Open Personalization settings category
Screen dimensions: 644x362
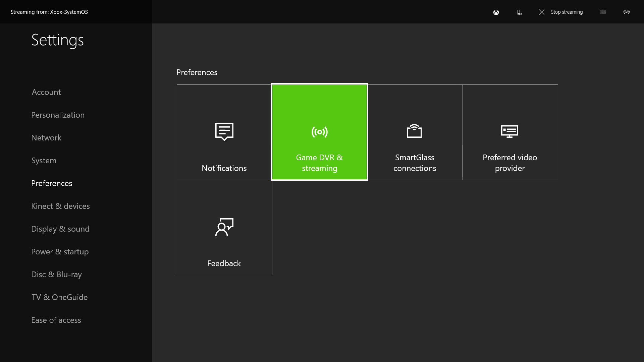point(58,115)
